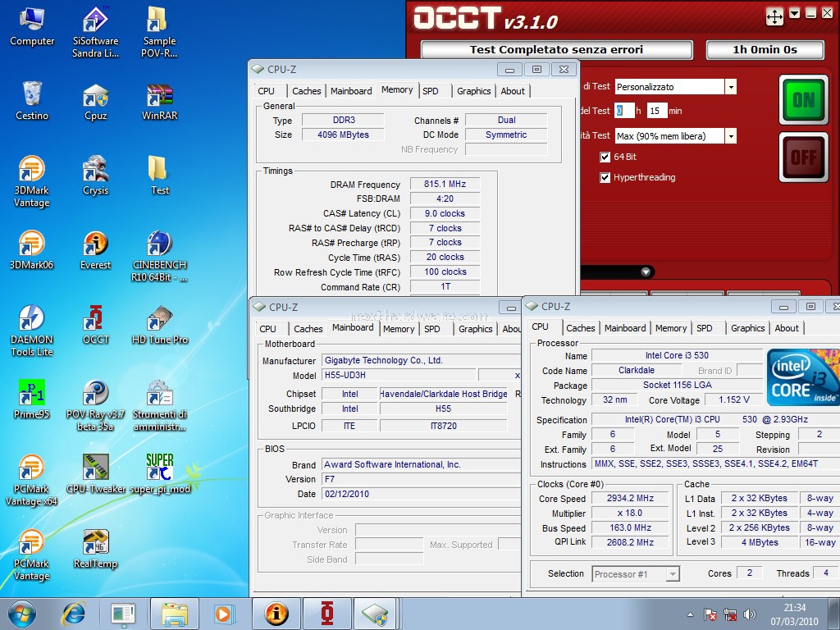Open POV-Ray v3.7 beta shortcut
Image resolution: width=840 pixels, height=630 pixels.
95,405
